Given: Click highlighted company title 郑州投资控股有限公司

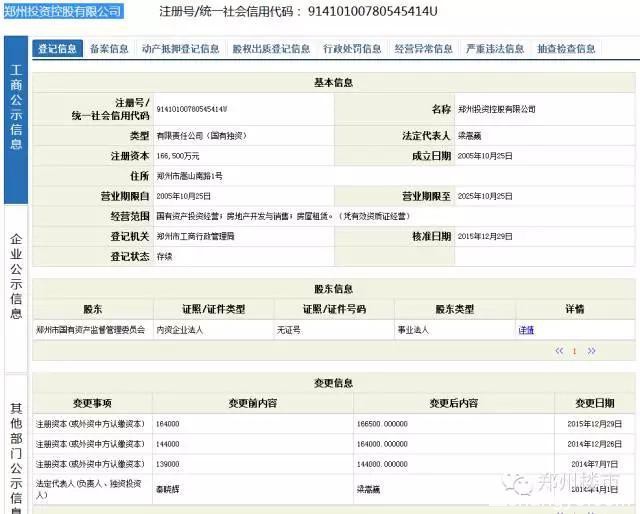Looking at the screenshot, I should tap(63, 11).
